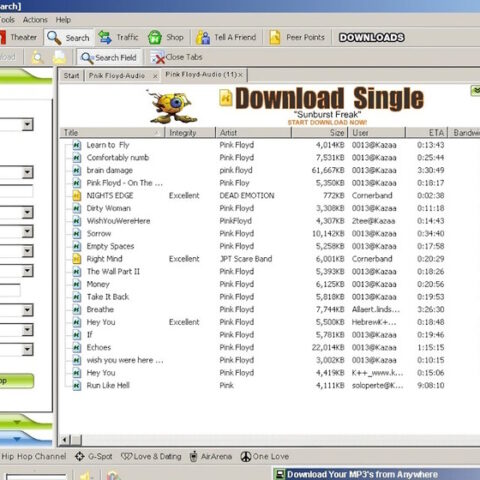The width and height of the screenshot is (480, 480).
Task: Click the file icon for Dirty Woman
Action: [x=77, y=208]
